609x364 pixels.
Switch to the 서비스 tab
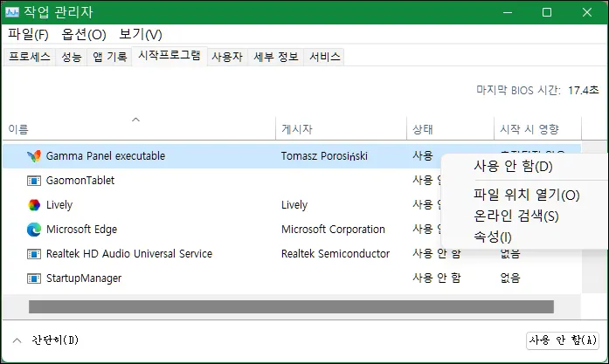coord(325,57)
